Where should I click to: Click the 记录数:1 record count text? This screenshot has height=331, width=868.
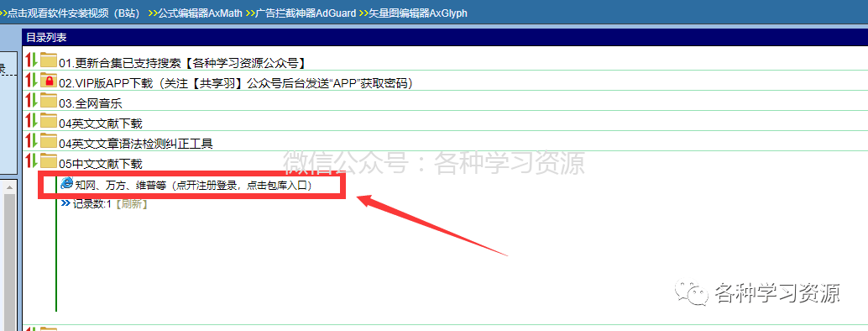(92, 204)
